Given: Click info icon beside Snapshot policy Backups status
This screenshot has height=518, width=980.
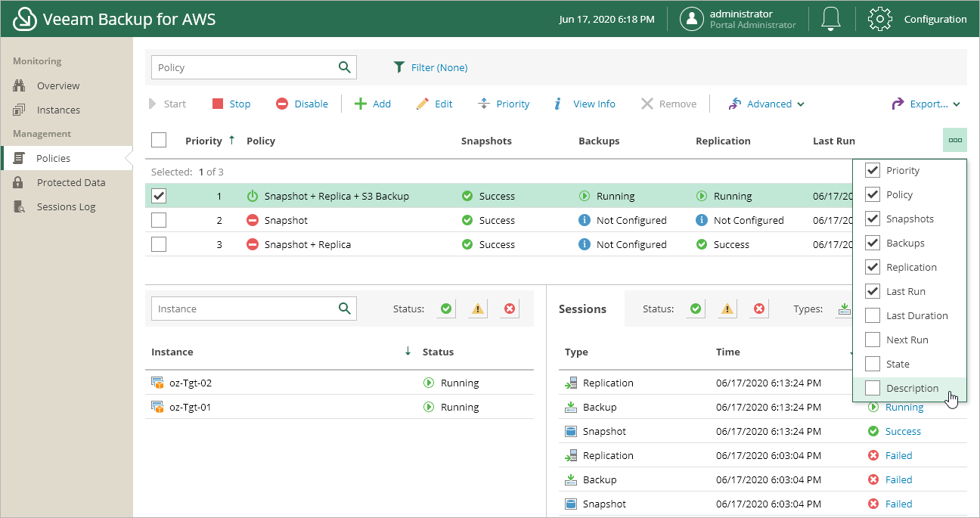Looking at the screenshot, I should coord(584,220).
